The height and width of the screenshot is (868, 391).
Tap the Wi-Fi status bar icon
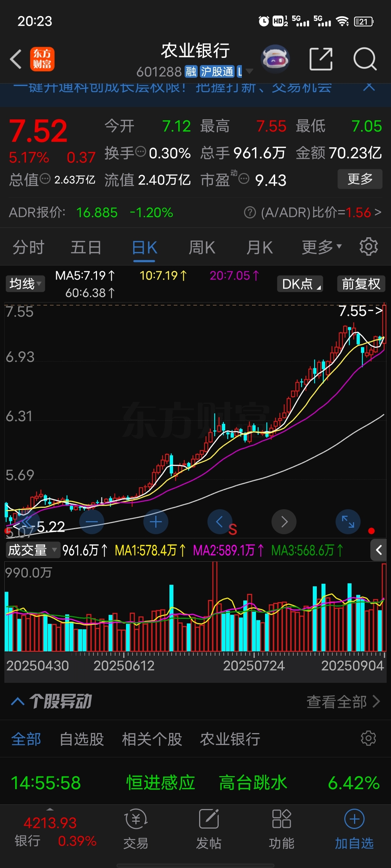[x=342, y=21]
